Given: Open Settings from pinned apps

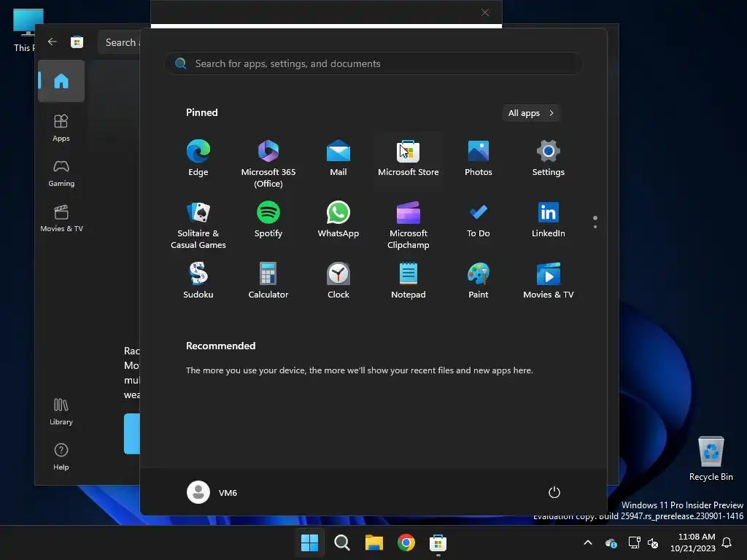Looking at the screenshot, I should click(549, 159).
